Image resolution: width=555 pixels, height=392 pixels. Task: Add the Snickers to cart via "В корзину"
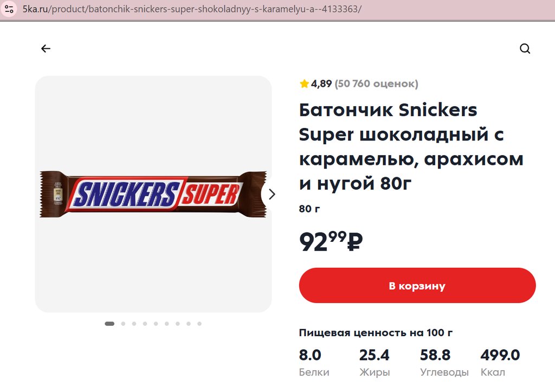417,286
